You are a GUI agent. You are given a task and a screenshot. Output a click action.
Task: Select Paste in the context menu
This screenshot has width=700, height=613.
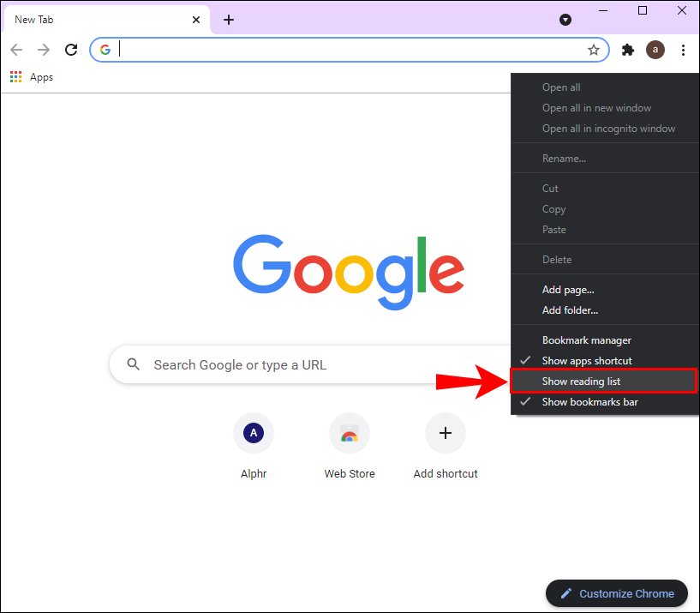point(605,230)
